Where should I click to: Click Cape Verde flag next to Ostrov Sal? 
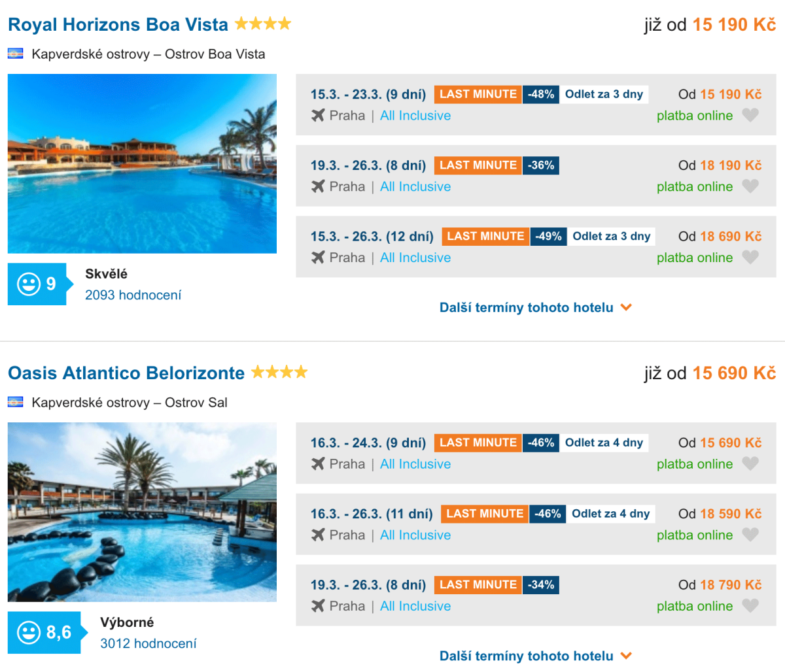click(x=16, y=402)
